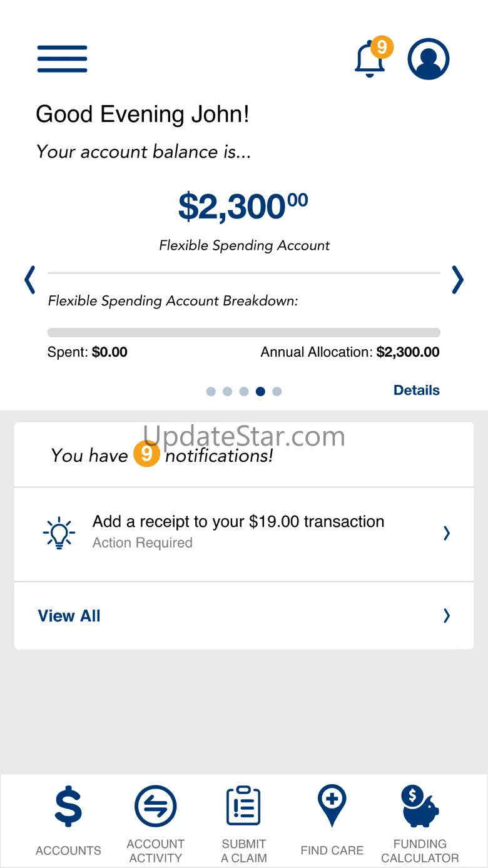Screen dimensions: 488x868
Task: Open the user profile icon
Action: pyautogui.click(x=429, y=59)
